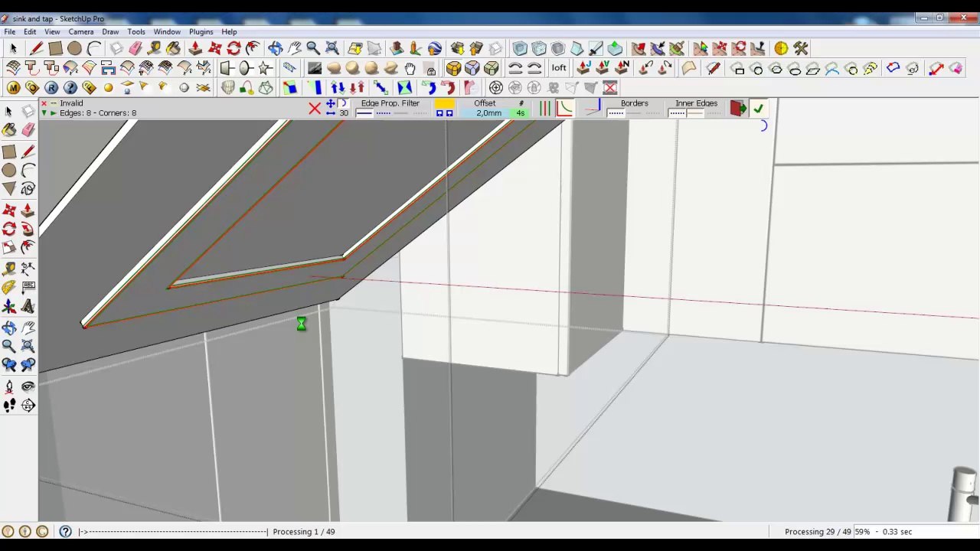Toggle solid edge in Edge Prop. Filter
This screenshot has width=980, height=551.
click(x=364, y=114)
